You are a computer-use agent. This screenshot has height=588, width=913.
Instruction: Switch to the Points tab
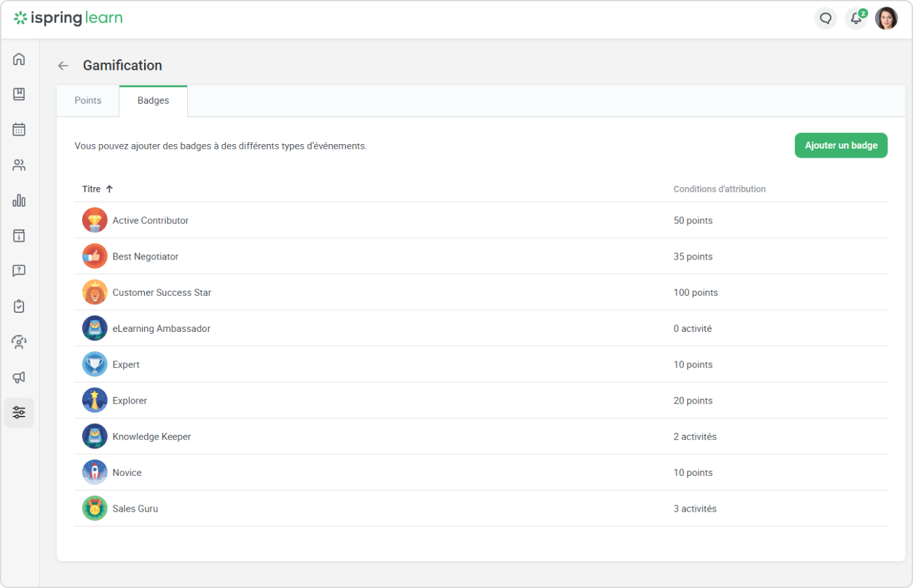(88, 100)
